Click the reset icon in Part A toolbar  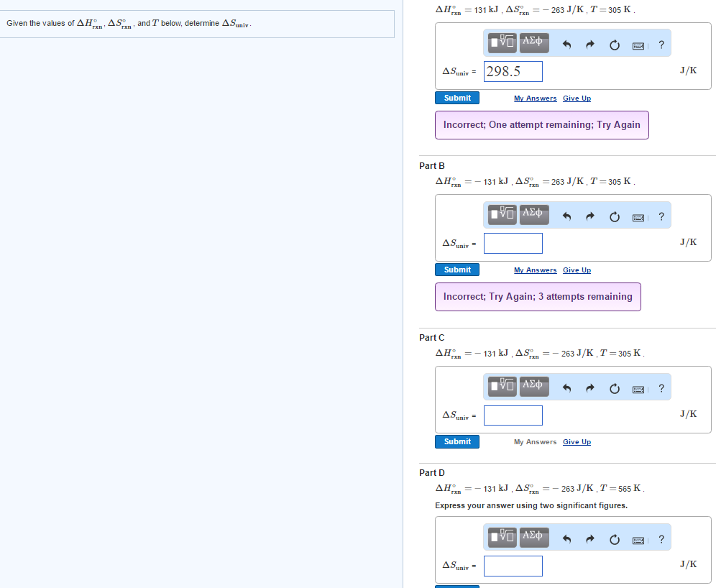[x=614, y=44]
